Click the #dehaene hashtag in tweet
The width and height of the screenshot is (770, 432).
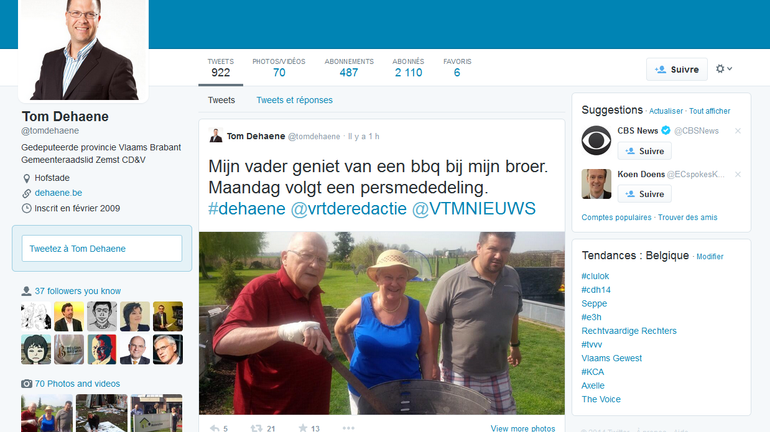246,208
